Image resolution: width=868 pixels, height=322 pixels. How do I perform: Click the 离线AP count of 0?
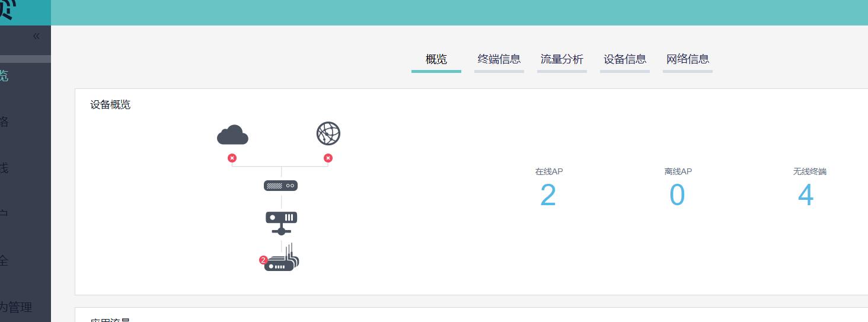click(x=677, y=195)
